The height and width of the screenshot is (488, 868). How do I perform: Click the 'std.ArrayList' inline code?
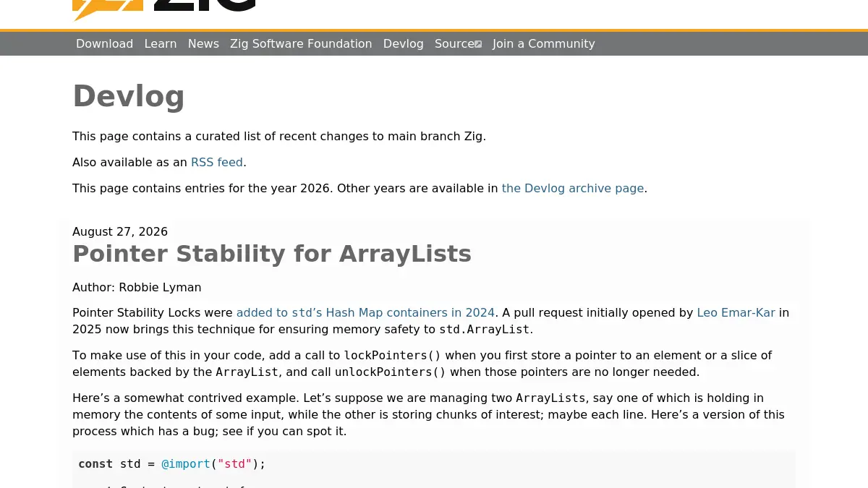pos(485,330)
